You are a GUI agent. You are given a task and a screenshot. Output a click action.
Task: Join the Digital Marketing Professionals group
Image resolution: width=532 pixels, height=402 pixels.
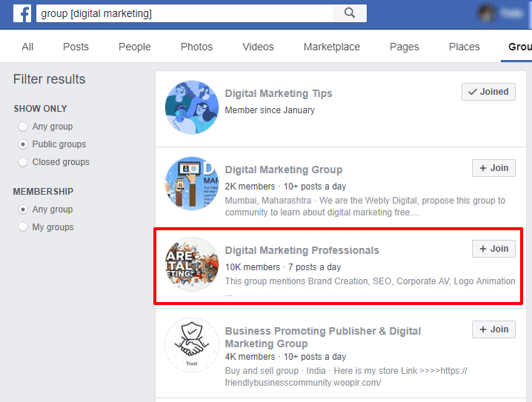pyautogui.click(x=493, y=249)
